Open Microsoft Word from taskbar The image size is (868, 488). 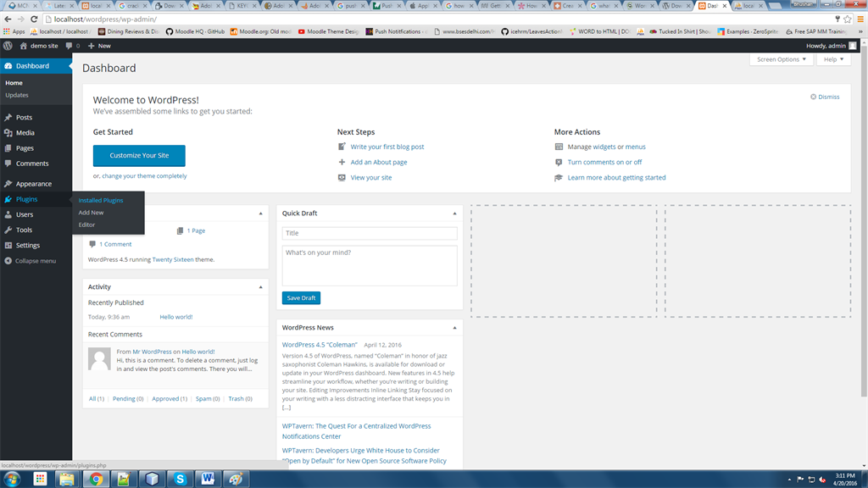point(209,480)
